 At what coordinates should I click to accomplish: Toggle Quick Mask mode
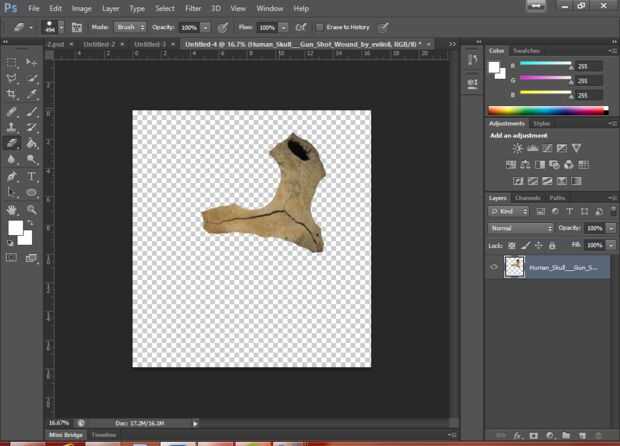(11, 258)
